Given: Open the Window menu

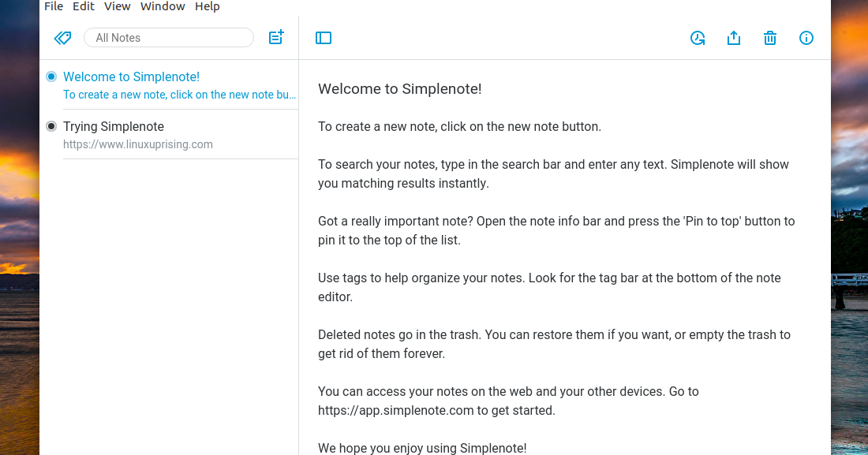Looking at the screenshot, I should point(163,6).
